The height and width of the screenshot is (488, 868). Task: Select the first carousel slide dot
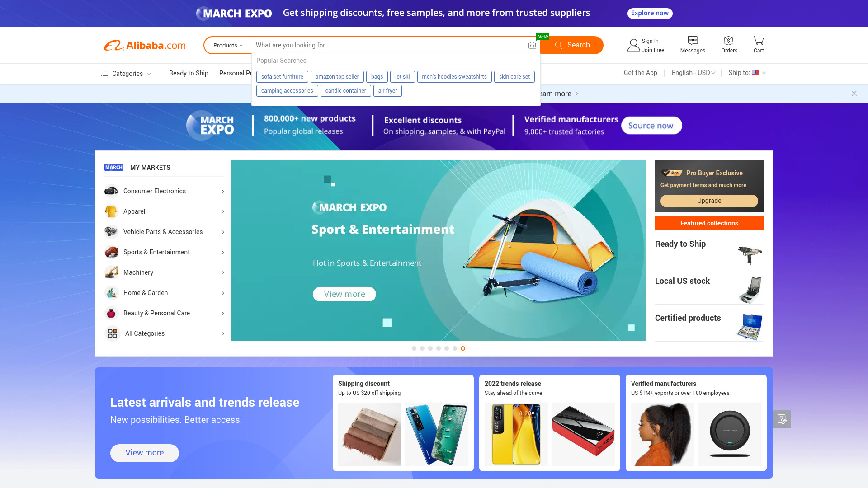pos(414,348)
